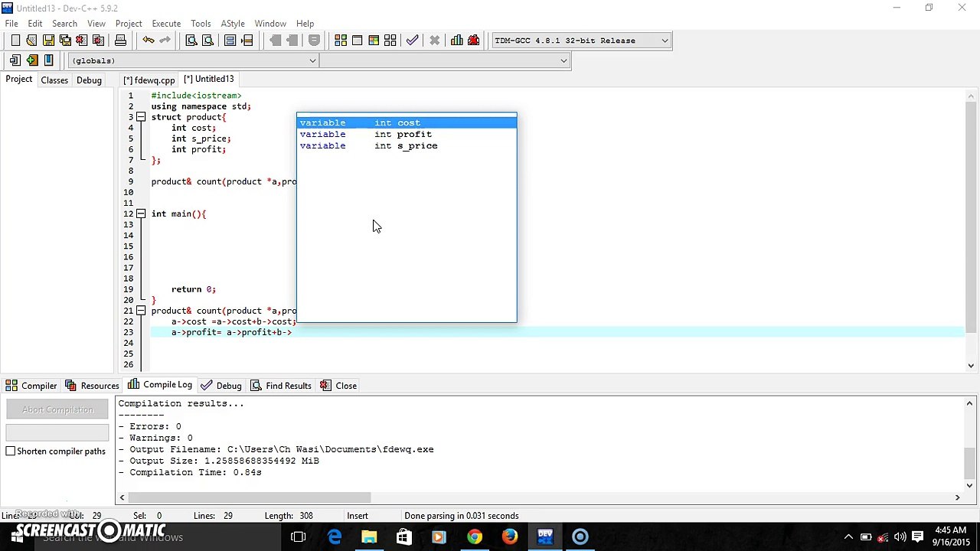Click the Task View taskbar icon
Screen dimensions: 980x551
pos(299,537)
